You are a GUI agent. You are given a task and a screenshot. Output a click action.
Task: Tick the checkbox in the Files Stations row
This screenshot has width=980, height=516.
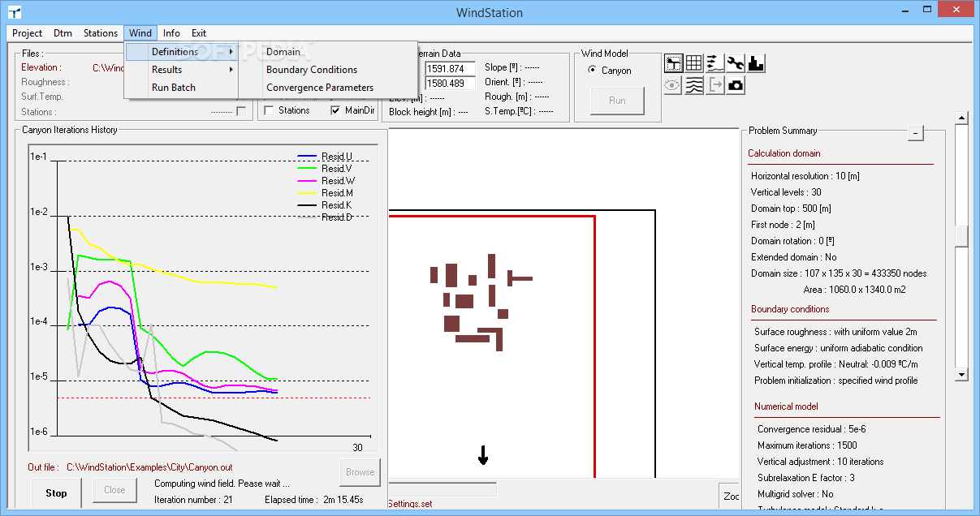241,112
